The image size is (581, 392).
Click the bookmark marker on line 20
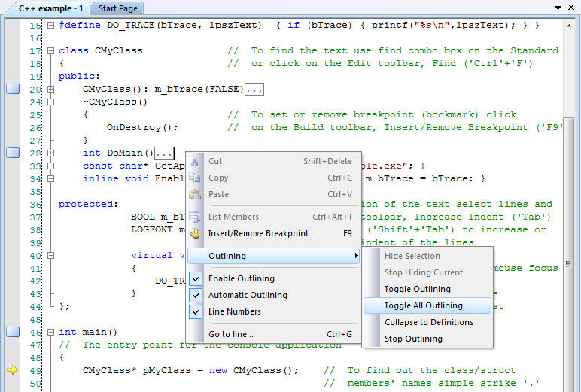(x=13, y=89)
